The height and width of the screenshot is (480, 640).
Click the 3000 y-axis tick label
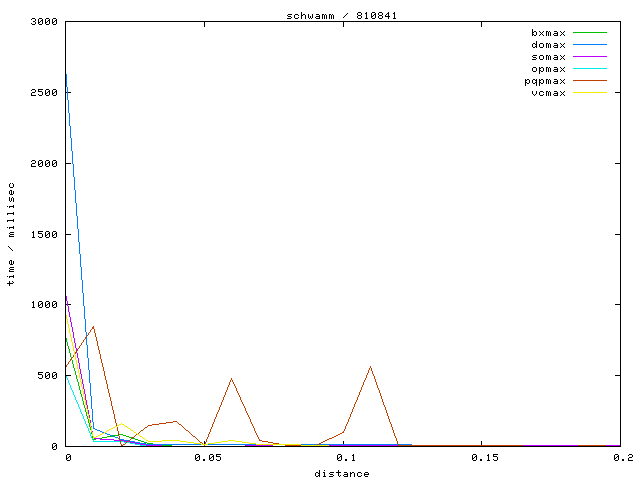click(x=45, y=21)
